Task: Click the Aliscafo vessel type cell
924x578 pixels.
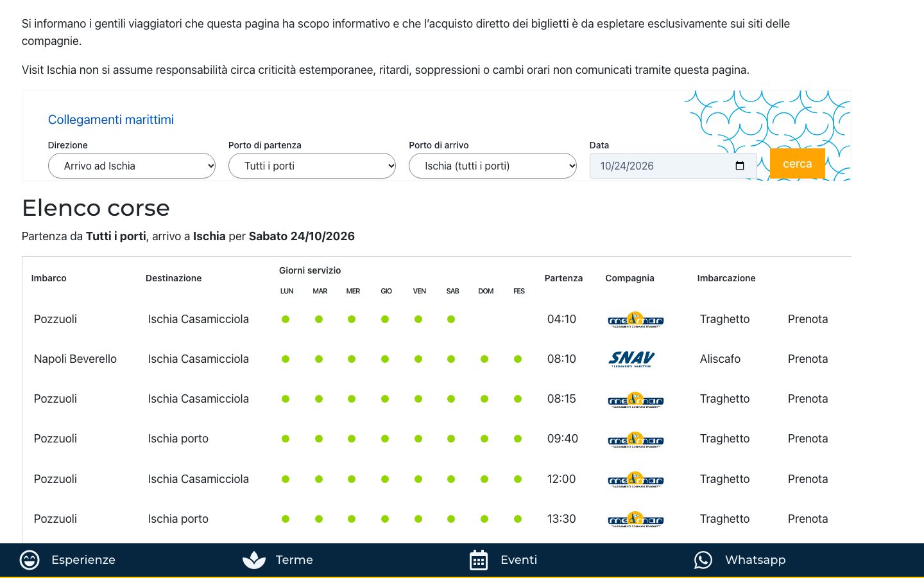Action: coord(720,359)
